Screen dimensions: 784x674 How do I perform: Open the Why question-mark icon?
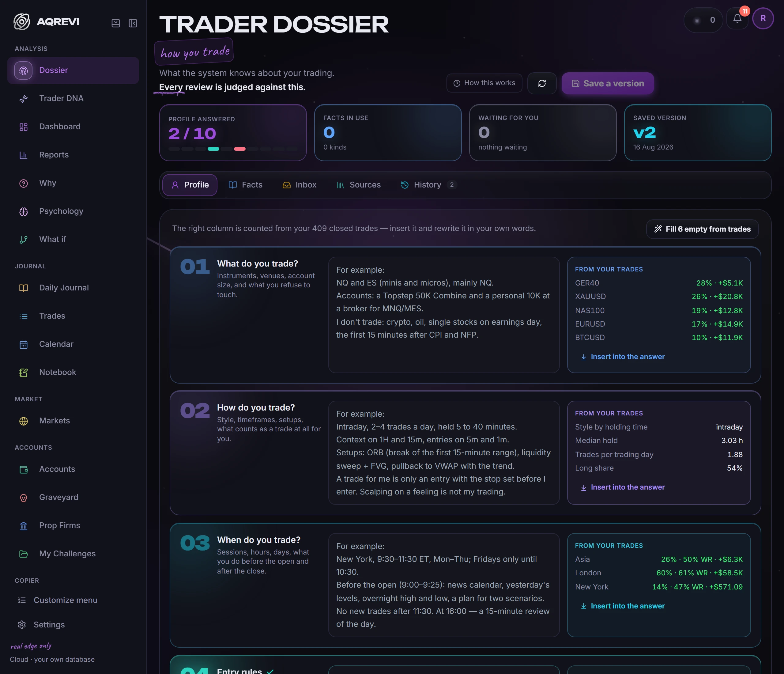[x=24, y=184]
